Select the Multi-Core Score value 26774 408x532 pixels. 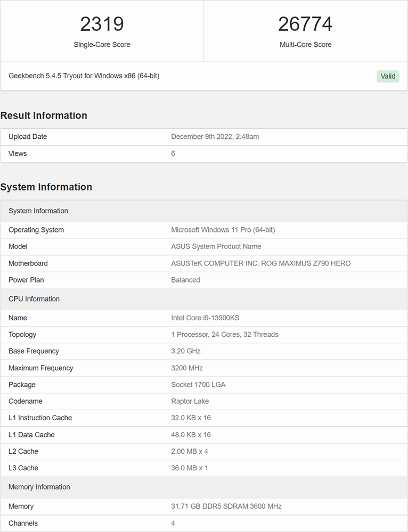click(305, 24)
